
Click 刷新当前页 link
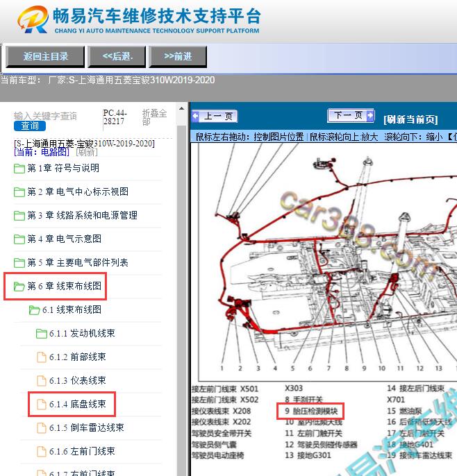[x=410, y=119]
